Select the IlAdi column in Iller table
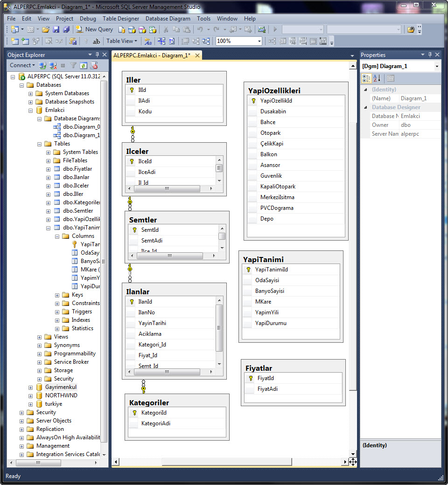 [x=174, y=101]
